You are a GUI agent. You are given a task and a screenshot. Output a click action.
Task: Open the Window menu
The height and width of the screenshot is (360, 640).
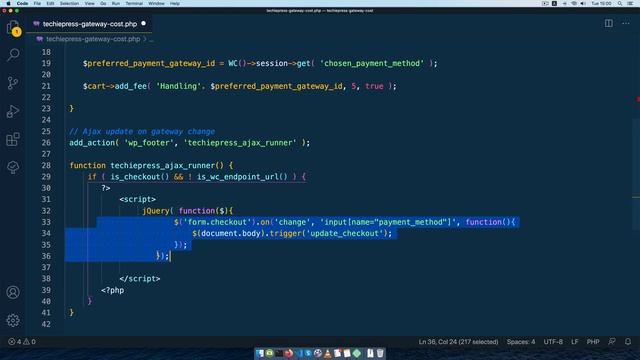pos(156,3)
